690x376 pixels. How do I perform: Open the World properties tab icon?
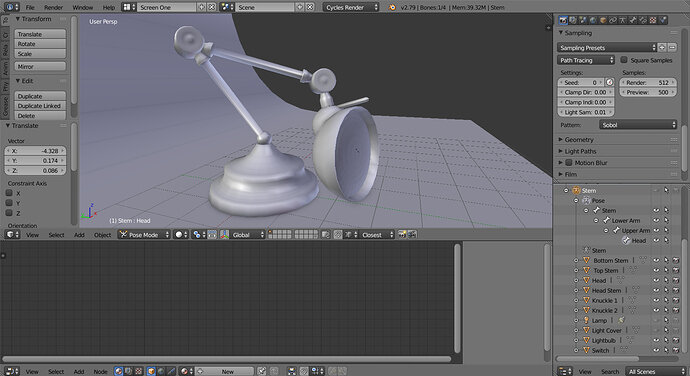(x=593, y=20)
